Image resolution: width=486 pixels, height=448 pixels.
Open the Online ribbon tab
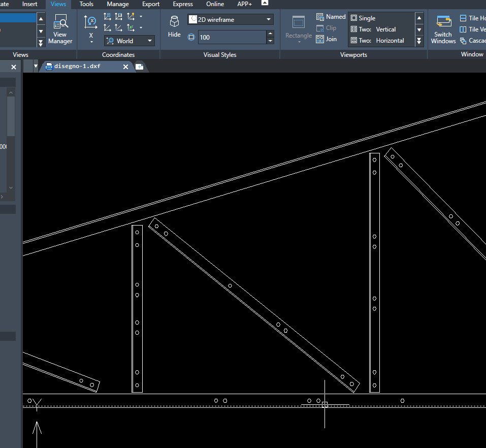pyautogui.click(x=215, y=4)
